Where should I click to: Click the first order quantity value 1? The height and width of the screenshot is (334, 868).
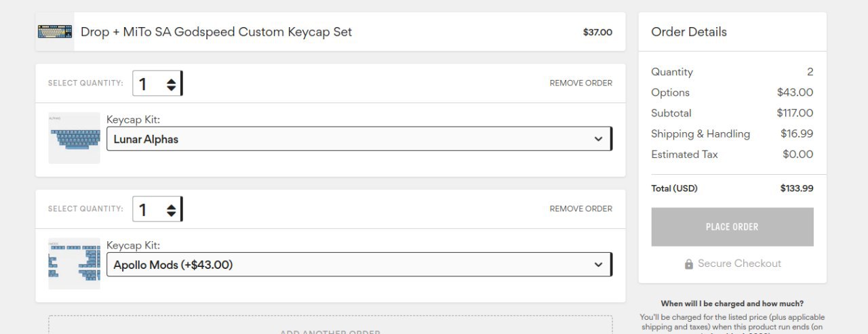[143, 84]
